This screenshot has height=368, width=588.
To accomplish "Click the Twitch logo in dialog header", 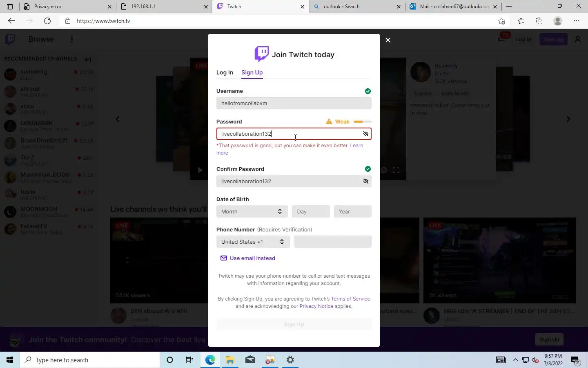I will click(261, 54).
